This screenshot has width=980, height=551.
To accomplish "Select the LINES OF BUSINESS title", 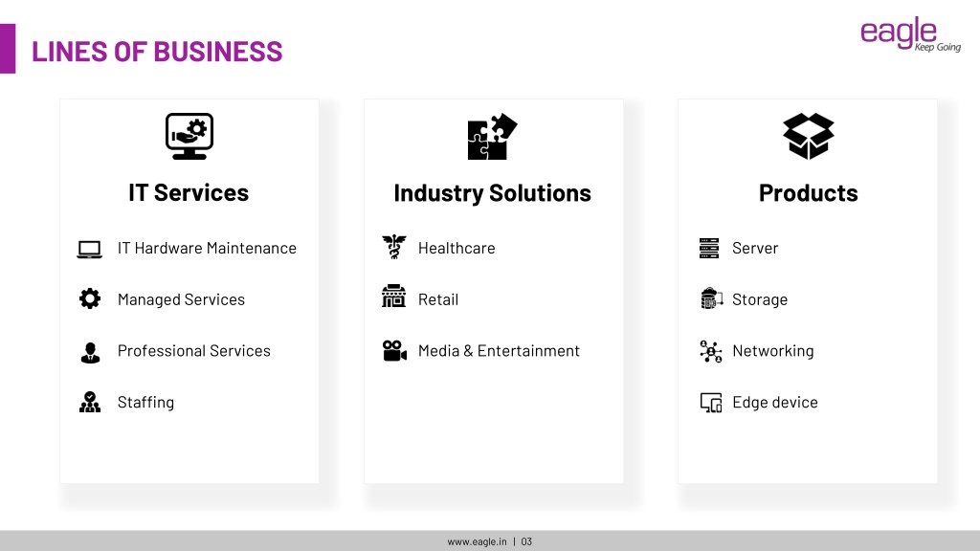I will pyautogui.click(x=157, y=52).
